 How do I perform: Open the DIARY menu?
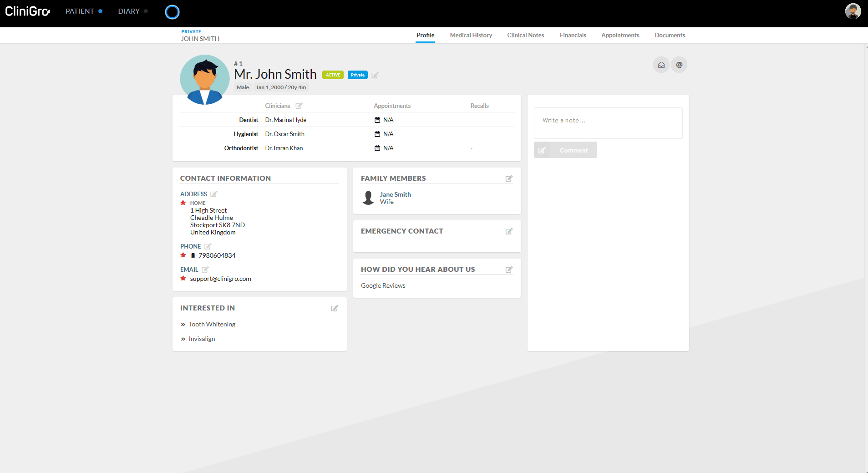click(129, 11)
